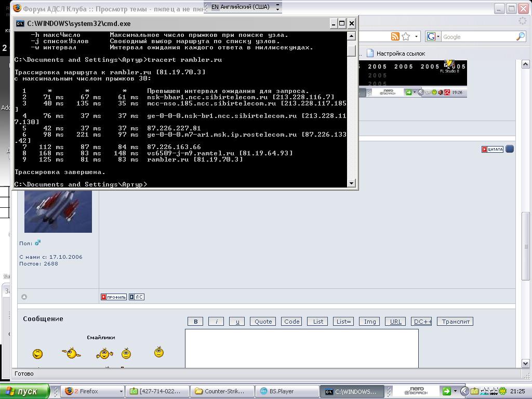
Task: Click the Nero Search taskbar toolbar
Action: coord(416,391)
